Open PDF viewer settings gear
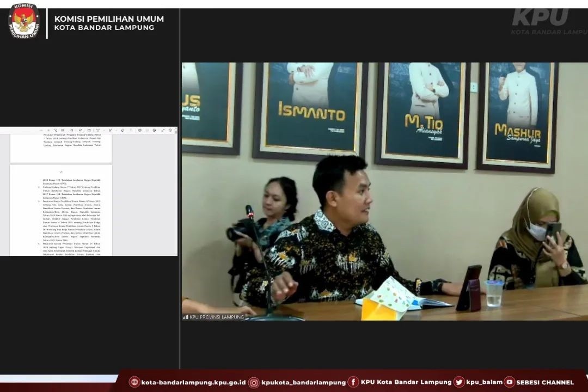This screenshot has height=392, width=588. (x=170, y=130)
